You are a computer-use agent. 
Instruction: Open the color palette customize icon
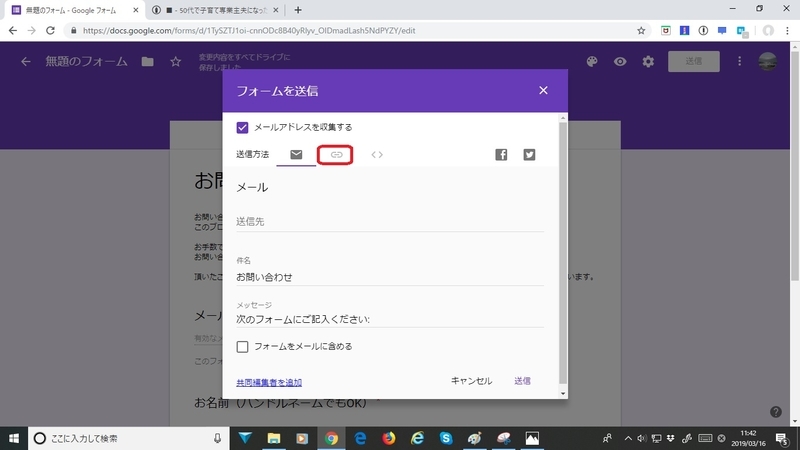point(592,61)
